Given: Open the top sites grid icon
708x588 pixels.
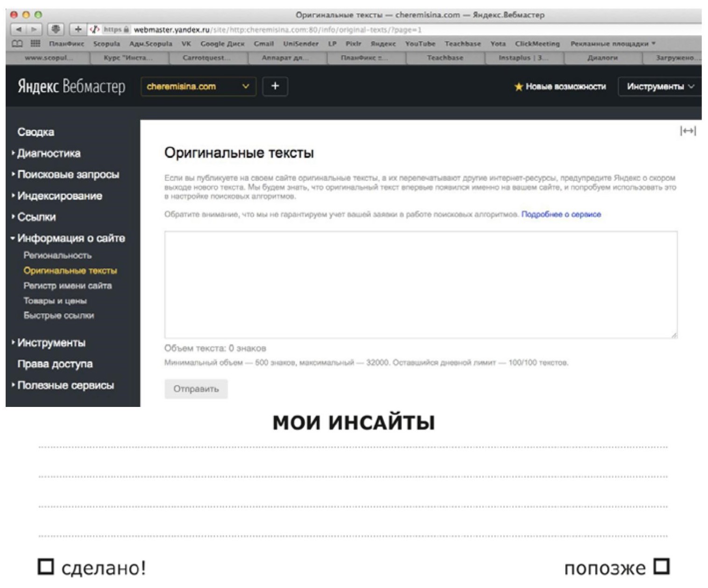Looking at the screenshot, I should (x=35, y=43).
